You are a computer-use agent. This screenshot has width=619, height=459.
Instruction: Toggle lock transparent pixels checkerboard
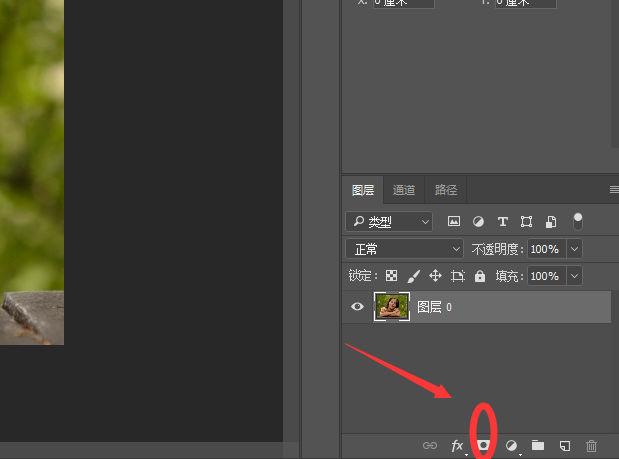tap(392, 276)
